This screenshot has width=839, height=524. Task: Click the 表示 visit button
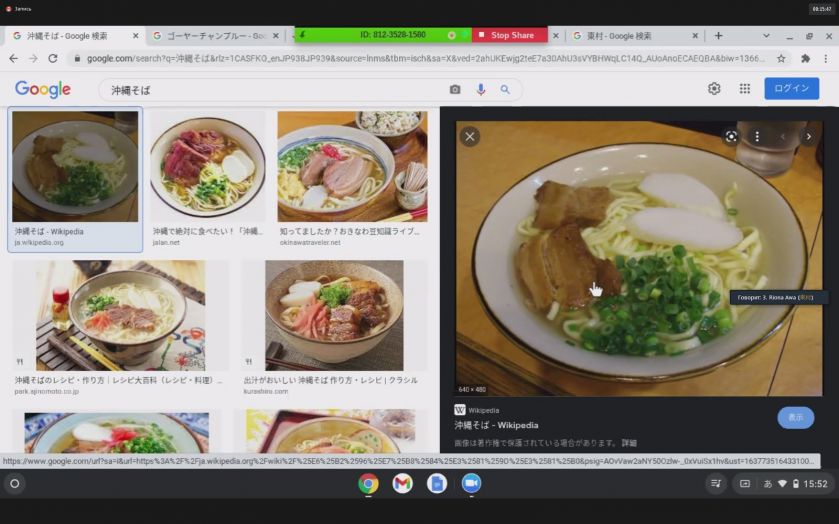[795, 418]
